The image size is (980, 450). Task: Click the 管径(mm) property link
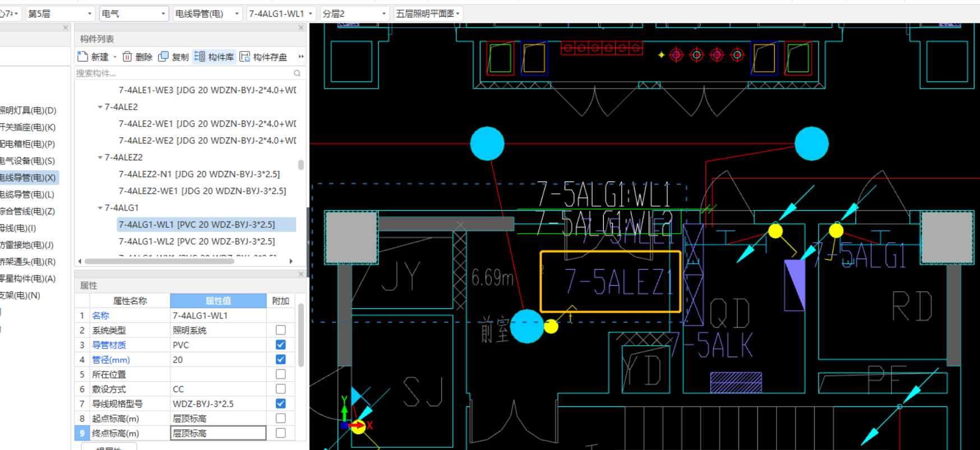pyautogui.click(x=111, y=359)
